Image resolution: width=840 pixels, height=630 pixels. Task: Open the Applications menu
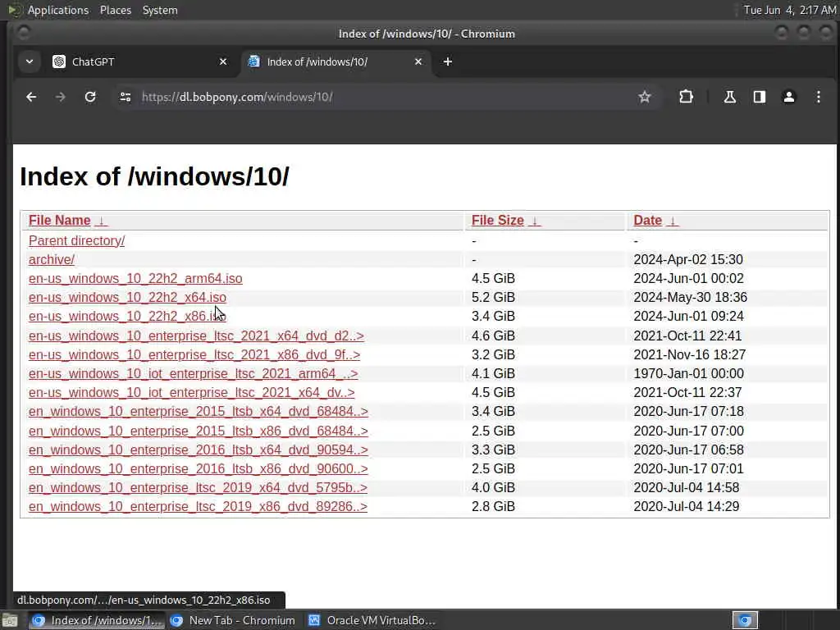pos(58,10)
